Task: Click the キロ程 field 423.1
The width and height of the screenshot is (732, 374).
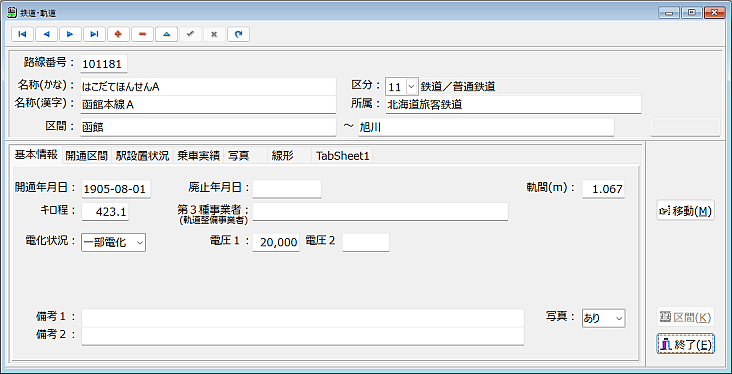Action: 106,212
